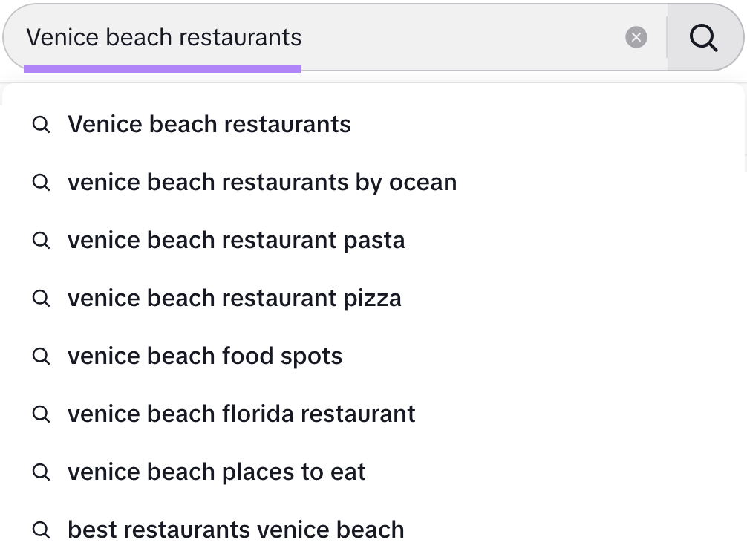The height and width of the screenshot is (560, 747).
Task: Click the large search button on the right
Action: (703, 36)
